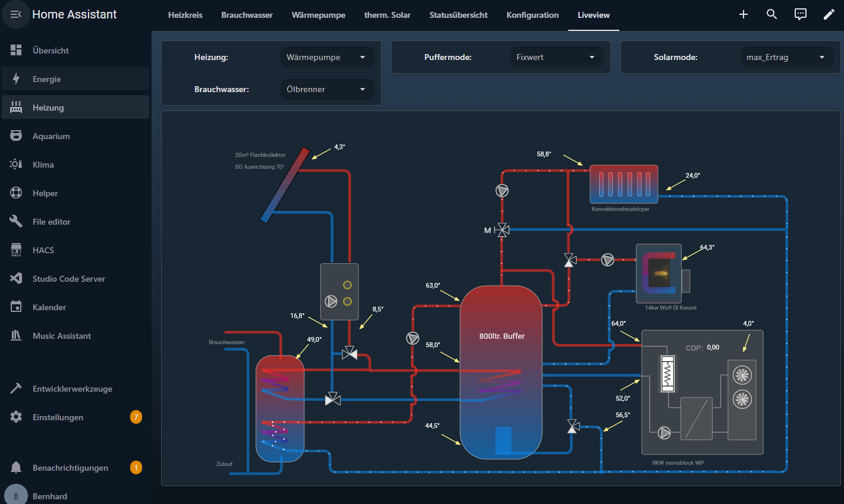Viewport: 844px width, 504px height.
Task: Open Energie in the sidebar
Action: [47, 79]
